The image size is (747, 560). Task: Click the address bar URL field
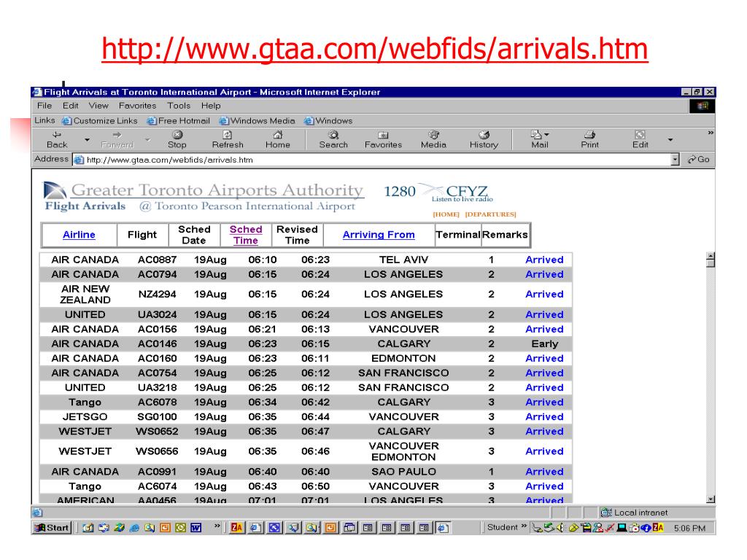(x=376, y=160)
